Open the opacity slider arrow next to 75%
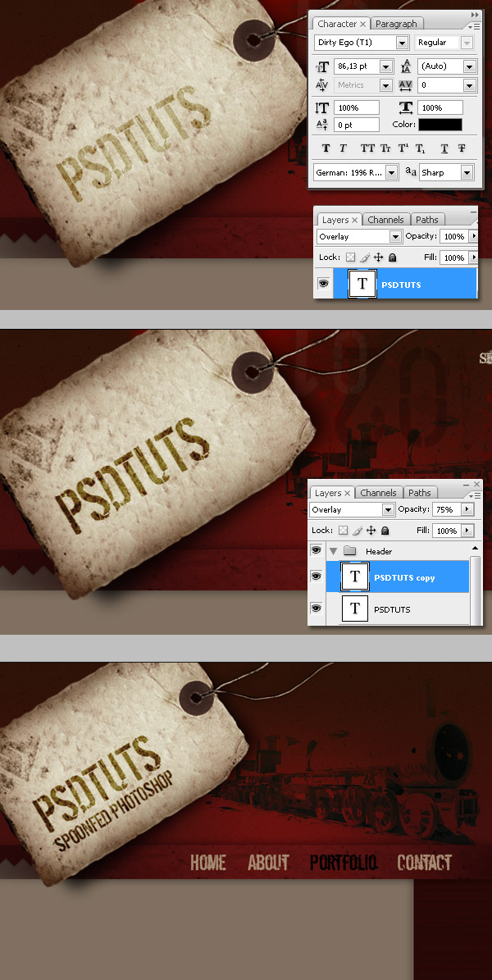The height and width of the screenshot is (980, 492). coord(467,509)
